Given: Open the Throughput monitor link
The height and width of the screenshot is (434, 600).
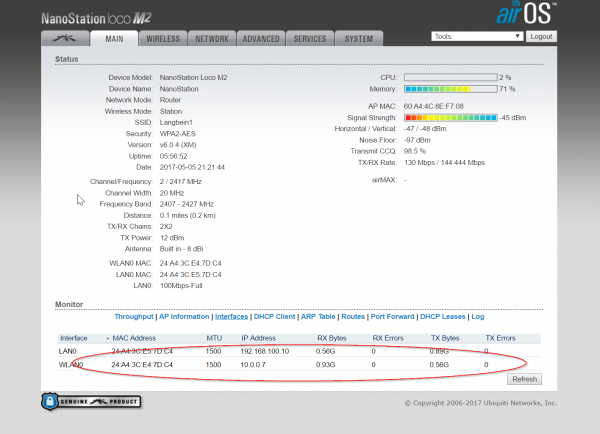Looking at the screenshot, I should tap(134, 316).
